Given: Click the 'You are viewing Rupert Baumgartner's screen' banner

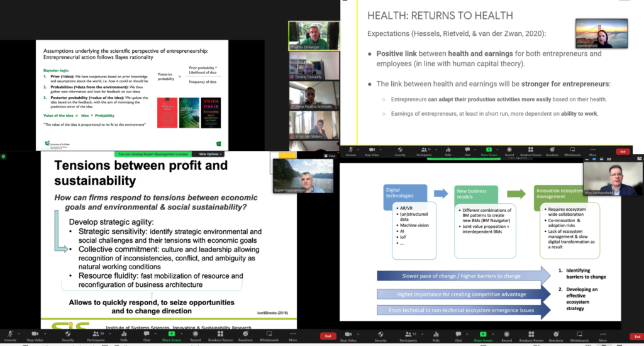Looking at the screenshot, I should (x=153, y=154).
